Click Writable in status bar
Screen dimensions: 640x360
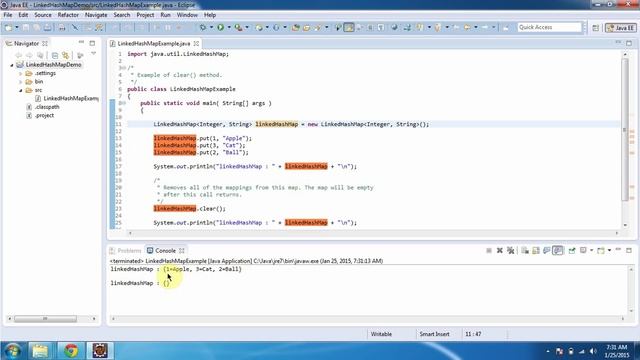[381, 334]
